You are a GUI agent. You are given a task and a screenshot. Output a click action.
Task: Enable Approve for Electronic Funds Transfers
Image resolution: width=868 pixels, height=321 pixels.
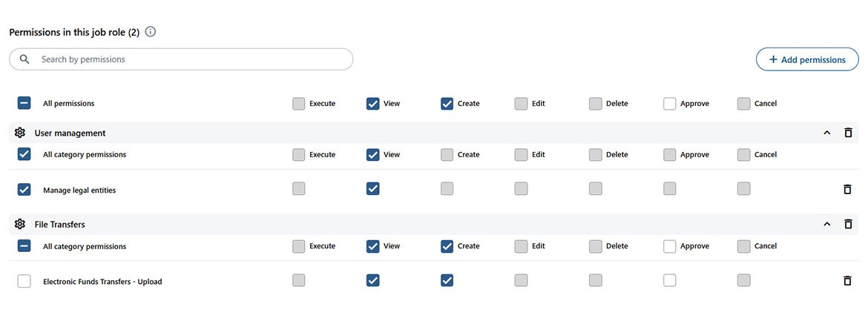670,280
